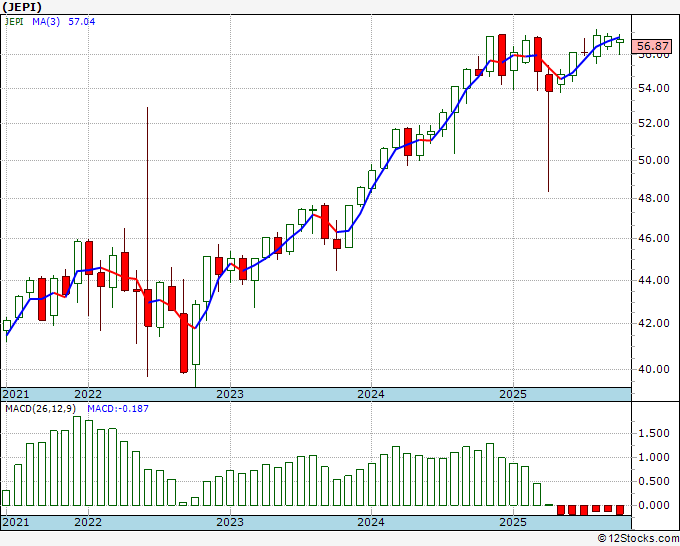Click the 54.00 price axis label
The height and width of the screenshot is (546, 680).
coord(654,88)
